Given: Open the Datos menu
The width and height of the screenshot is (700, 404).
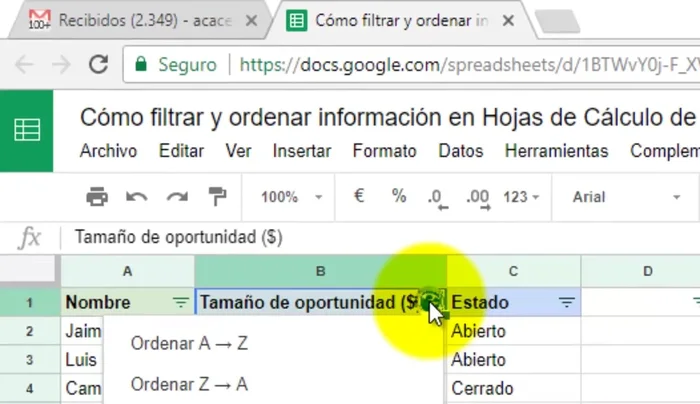Looking at the screenshot, I should 461,151.
